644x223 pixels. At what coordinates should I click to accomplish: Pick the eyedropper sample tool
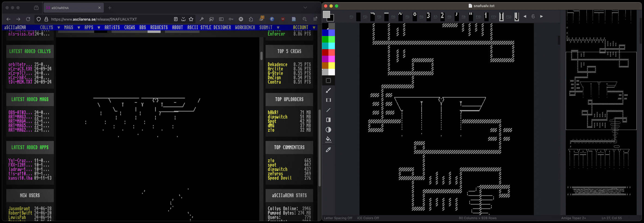click(328, 150)
